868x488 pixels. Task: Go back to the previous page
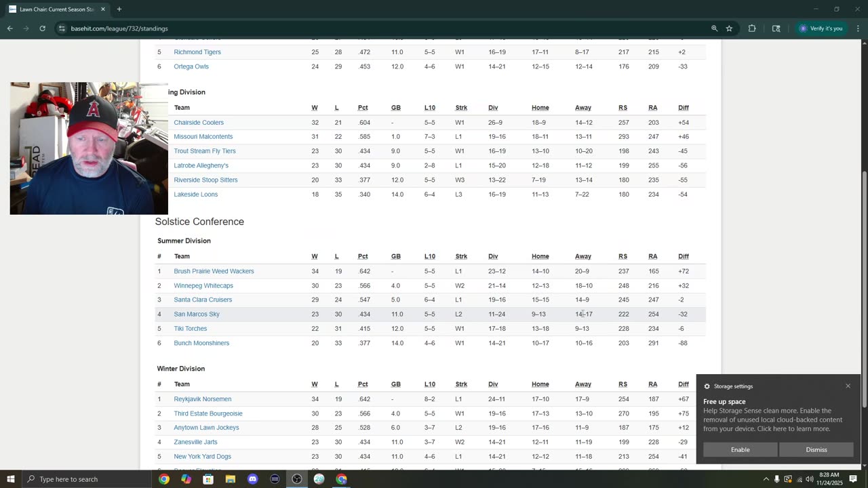point(10,28)
